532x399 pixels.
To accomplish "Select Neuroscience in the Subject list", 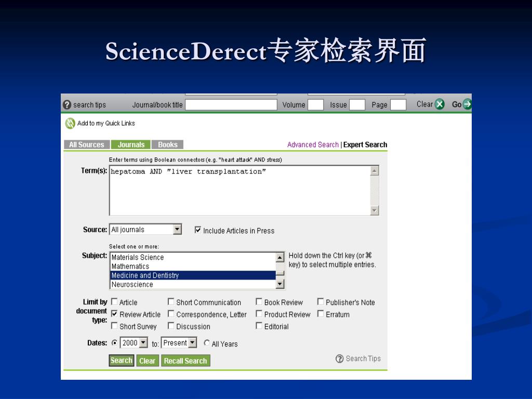I will click(x=193, y=284).
